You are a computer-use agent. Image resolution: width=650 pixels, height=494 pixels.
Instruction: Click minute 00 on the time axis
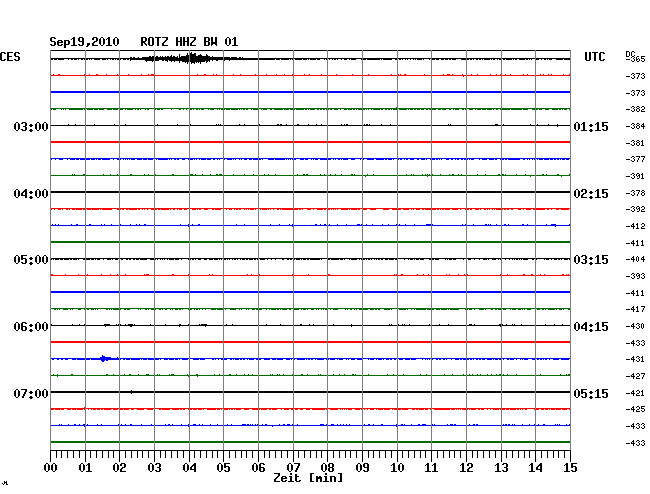pos(51,468)
